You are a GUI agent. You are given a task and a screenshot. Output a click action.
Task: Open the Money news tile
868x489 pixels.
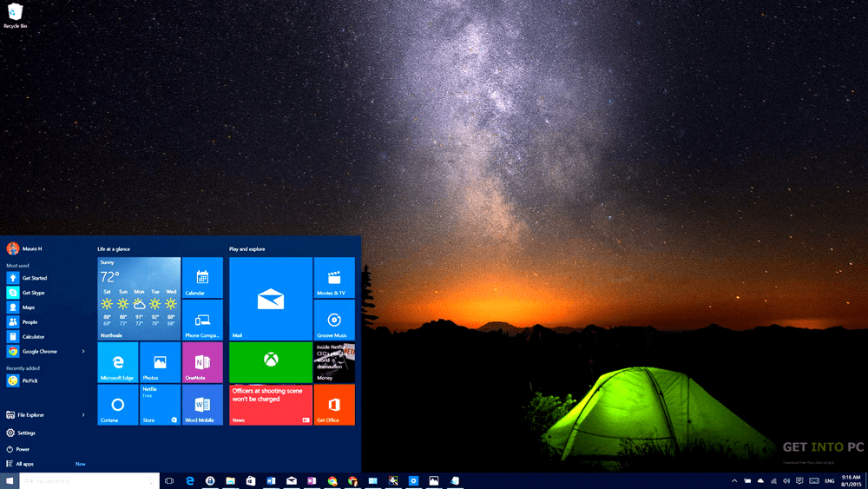click(334, 362)
